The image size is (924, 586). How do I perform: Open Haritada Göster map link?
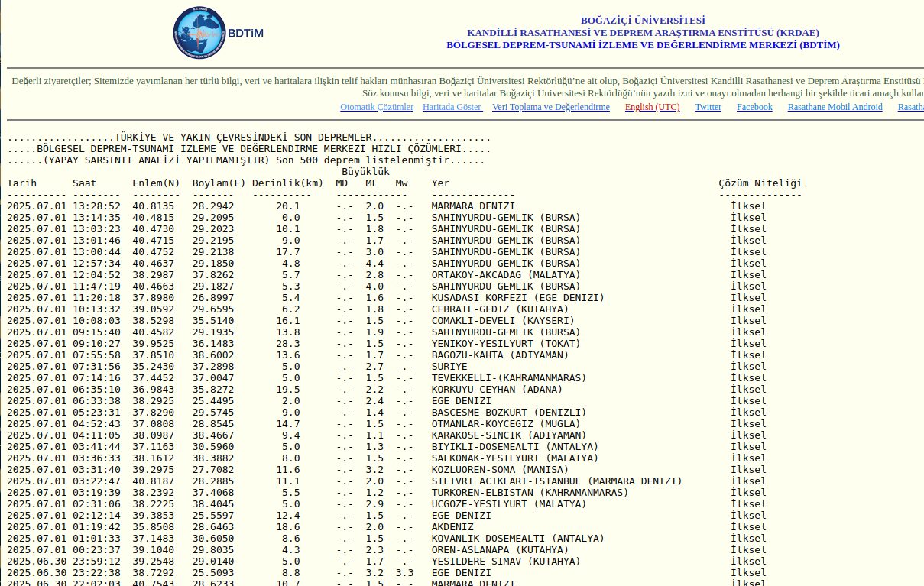click(452, 107)
